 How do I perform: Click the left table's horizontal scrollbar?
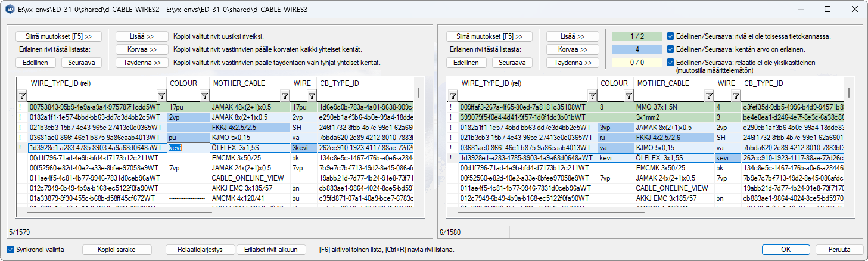point(119,212)
